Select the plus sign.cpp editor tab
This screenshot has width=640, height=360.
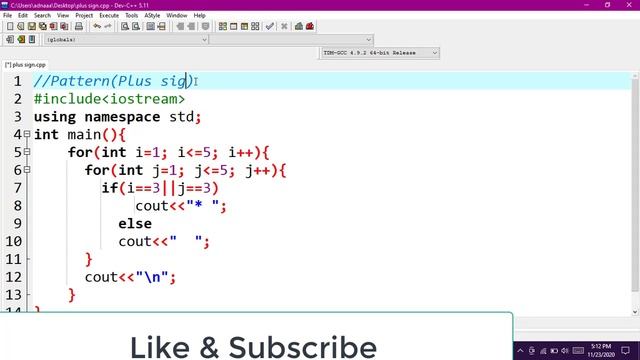25,65
